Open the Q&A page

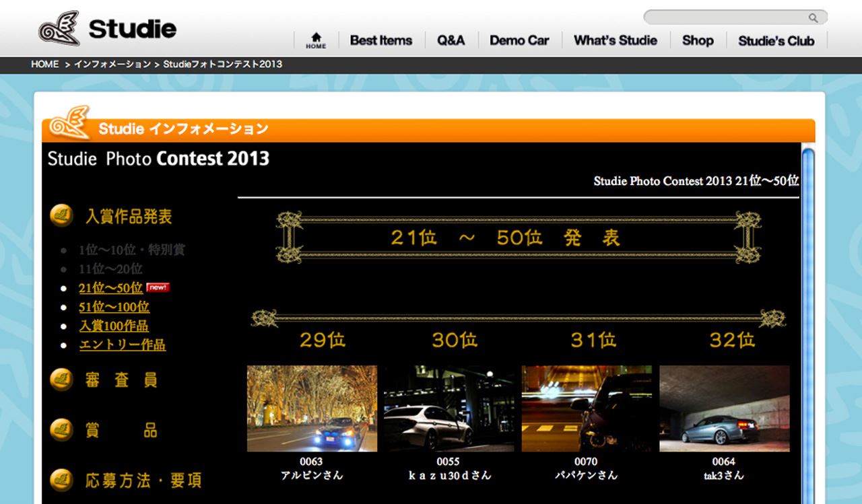[x=451, y=40]
